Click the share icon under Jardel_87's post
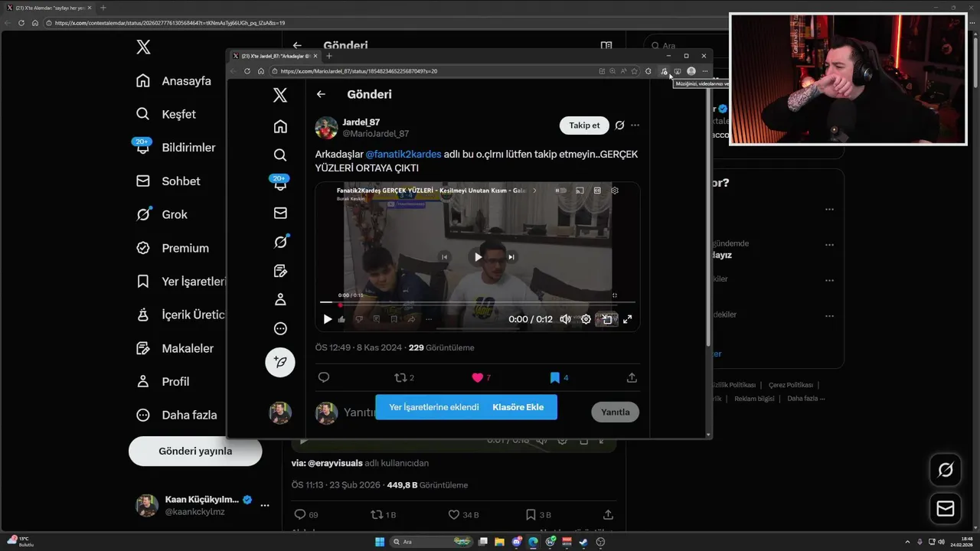This screenshot has height=551, width=980. point(632,377)
